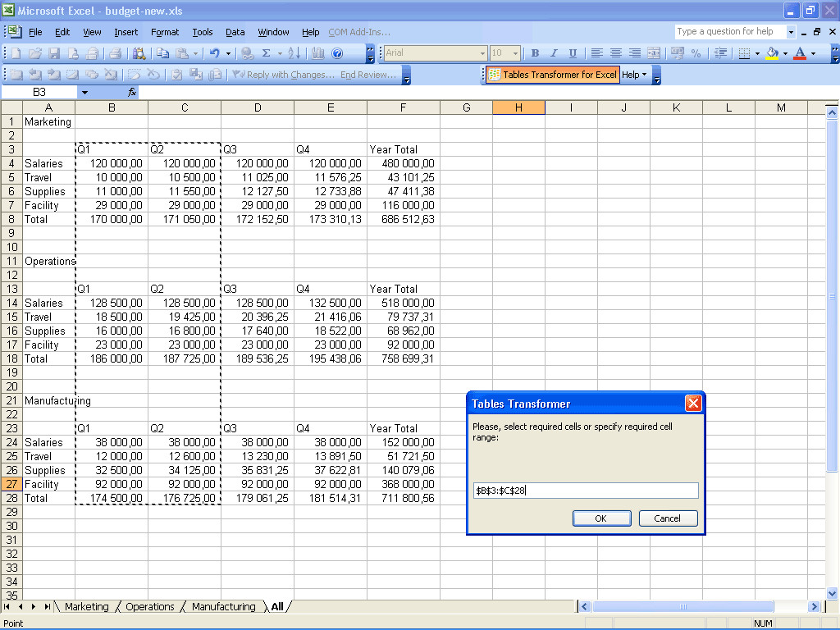This screenshot has height=630, width=840.
Task: Click the Print icon in toolbar
Action: pyautogui.click(x=115, y=53)
